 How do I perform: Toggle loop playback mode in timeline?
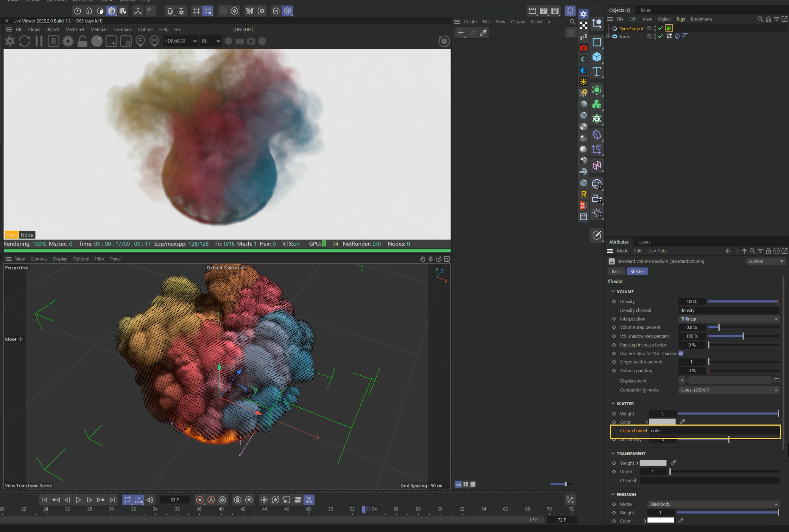(x=127, y=500)
